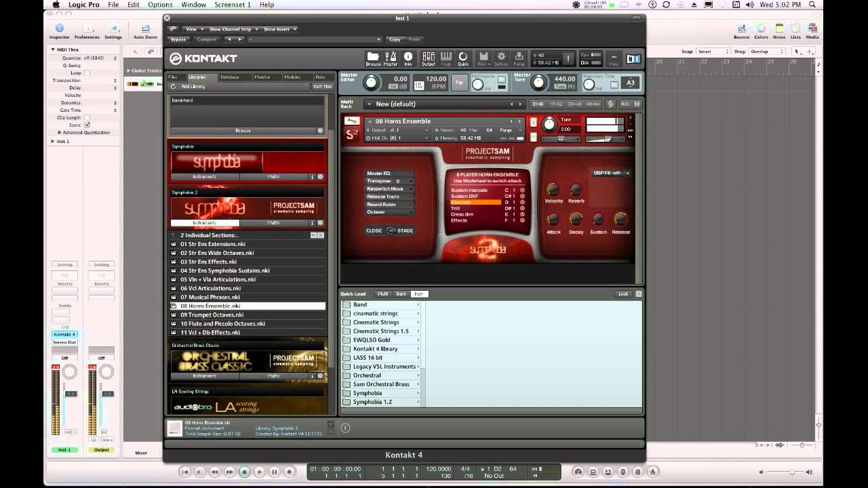
Task: Show the on-screen Keyb keyboard icon
Action: [446, 59]
